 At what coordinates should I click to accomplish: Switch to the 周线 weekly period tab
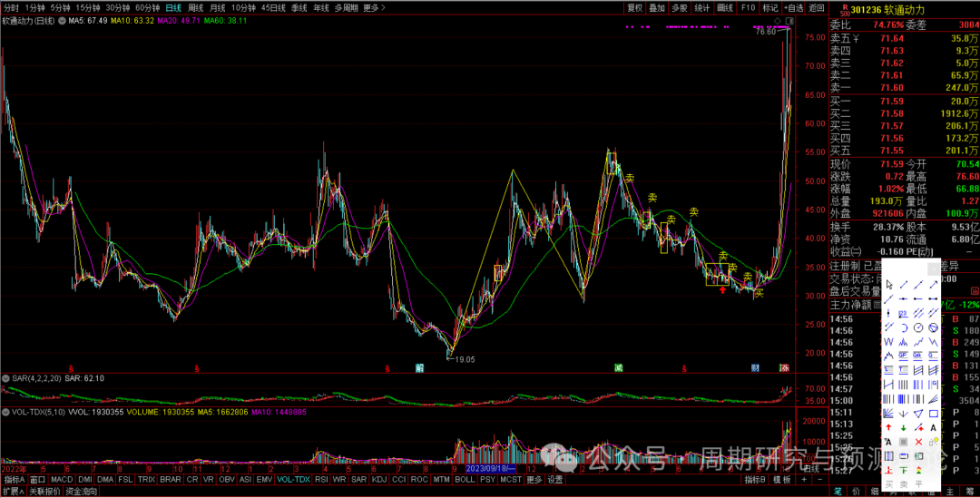[x=196, y=7]
